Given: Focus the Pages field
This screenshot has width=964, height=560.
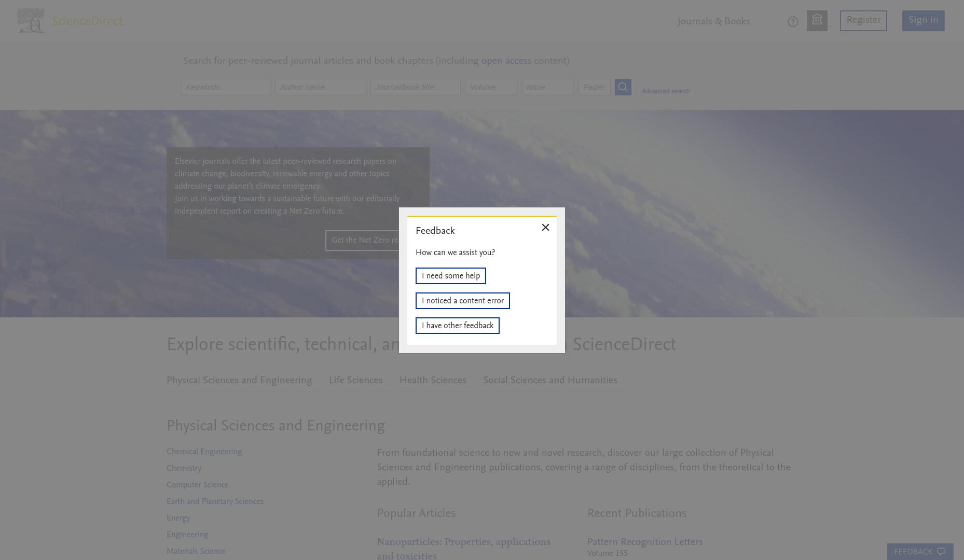Looking at the screenshot, I should (595, 87).
